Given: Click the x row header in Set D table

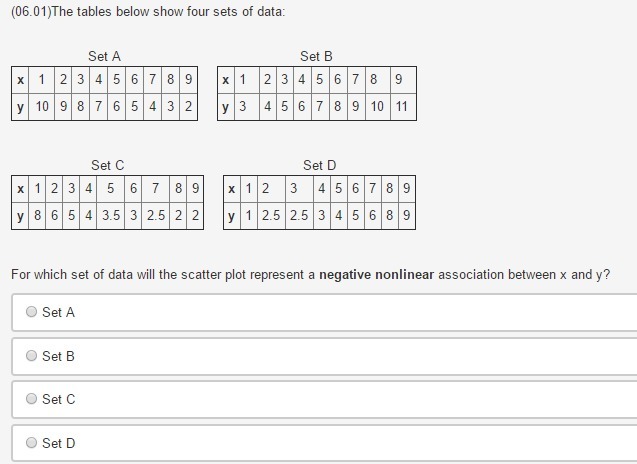Looking at the screenshot, I should (232, 188).
